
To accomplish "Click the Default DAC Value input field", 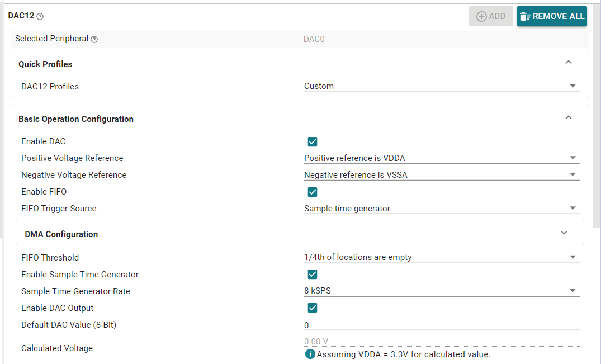I will pos(441,325).
